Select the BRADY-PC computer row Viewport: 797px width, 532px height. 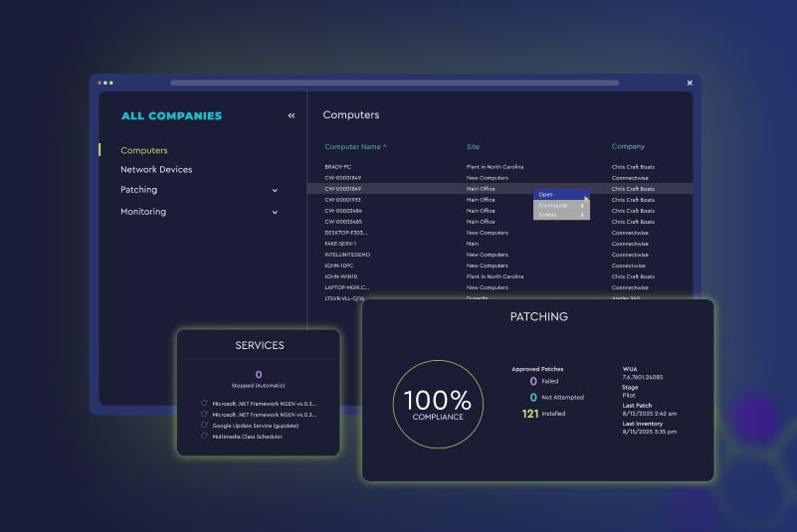pyautogui.click(x=337, y=167)
